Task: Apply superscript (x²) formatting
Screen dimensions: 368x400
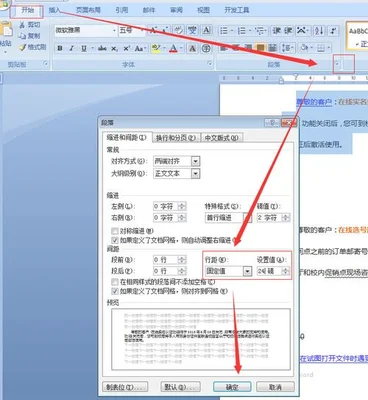Action: tap(126, 48)
